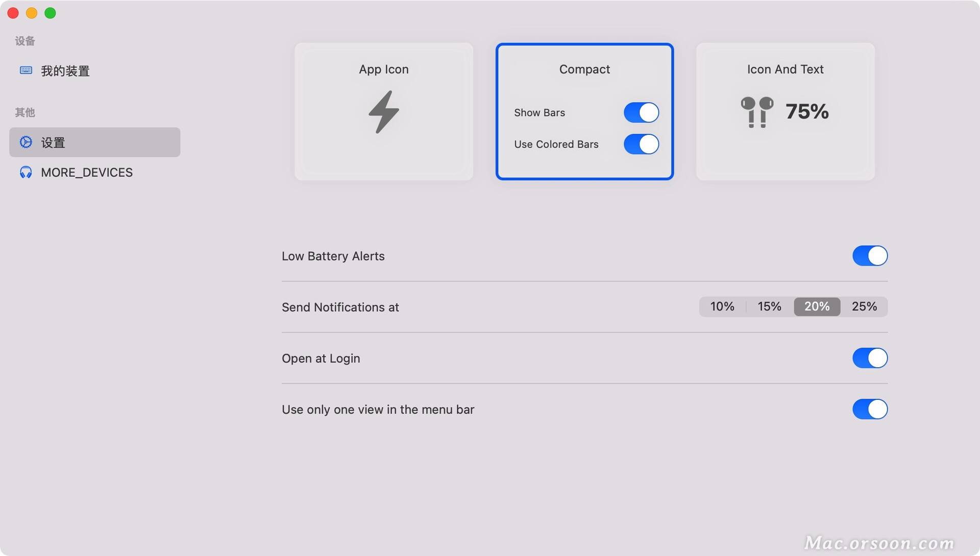This screenshot has width=980, height=556.
Task: Toggle the Use Colored Bars switch
Action: pyautogui.click(x=640, y=143)
